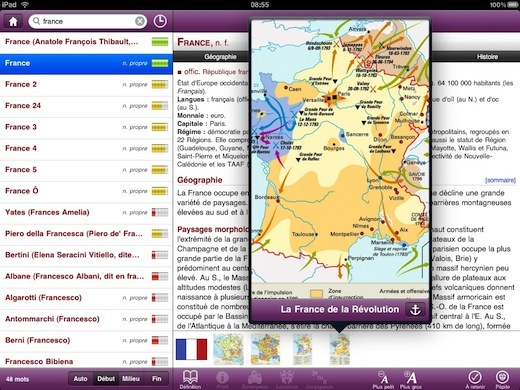Tap the La France de la Révolution map image

[340, 159]
